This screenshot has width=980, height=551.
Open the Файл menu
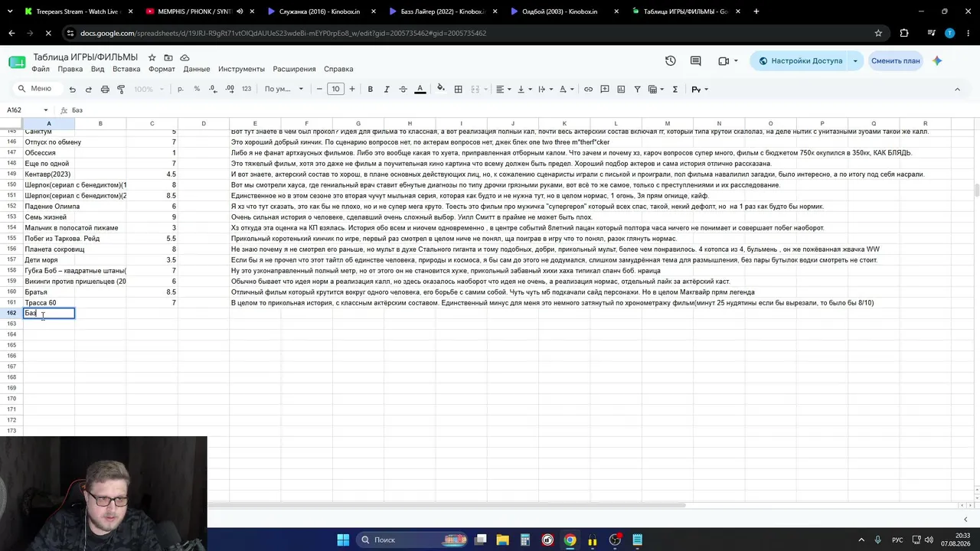pos(40,69)
